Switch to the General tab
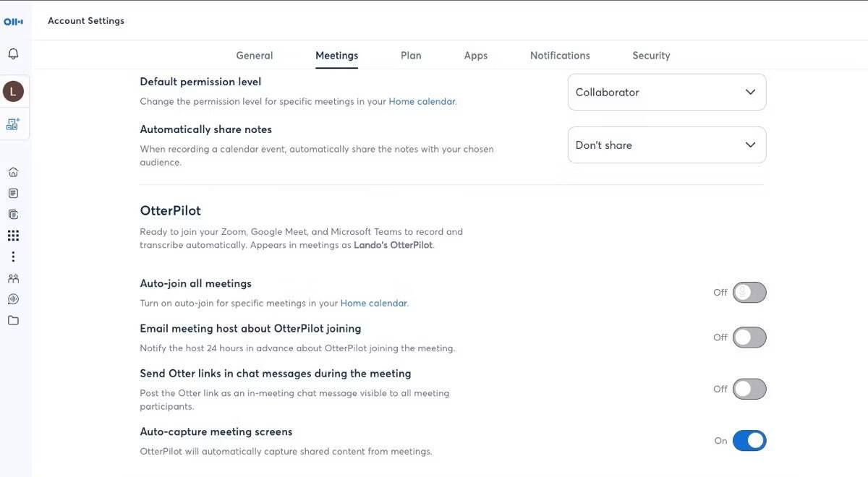The width and height of the screenshot is (868, 477). [x=255, y=56]
